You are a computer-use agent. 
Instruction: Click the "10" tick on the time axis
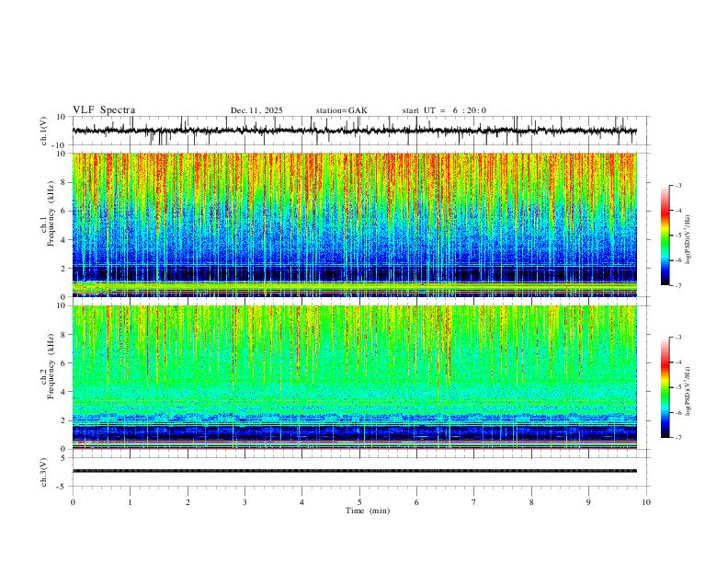coord(646,502)
